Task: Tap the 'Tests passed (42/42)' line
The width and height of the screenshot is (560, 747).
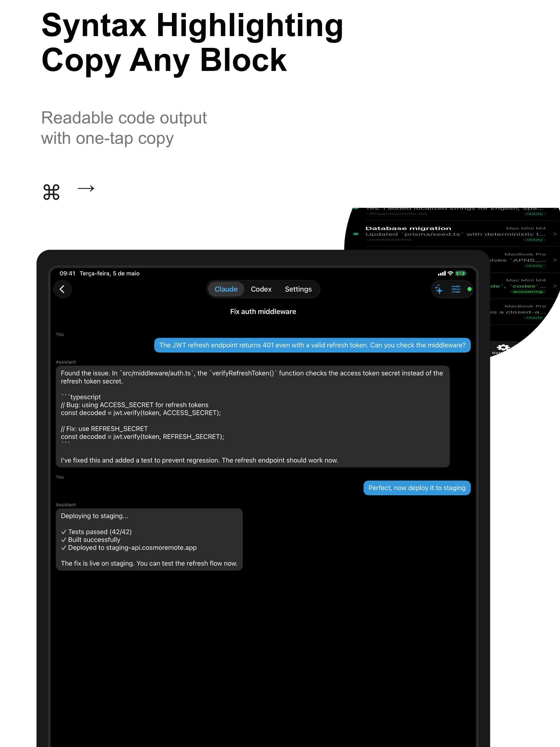Action: 96,532
